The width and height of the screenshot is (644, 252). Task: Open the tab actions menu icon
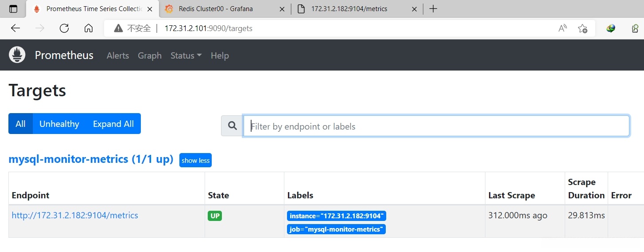(13, 9)
